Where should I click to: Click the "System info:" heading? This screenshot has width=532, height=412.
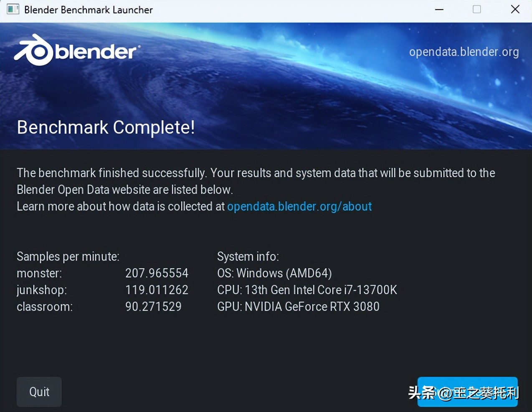pyautogui.click(x=248, y=257)
